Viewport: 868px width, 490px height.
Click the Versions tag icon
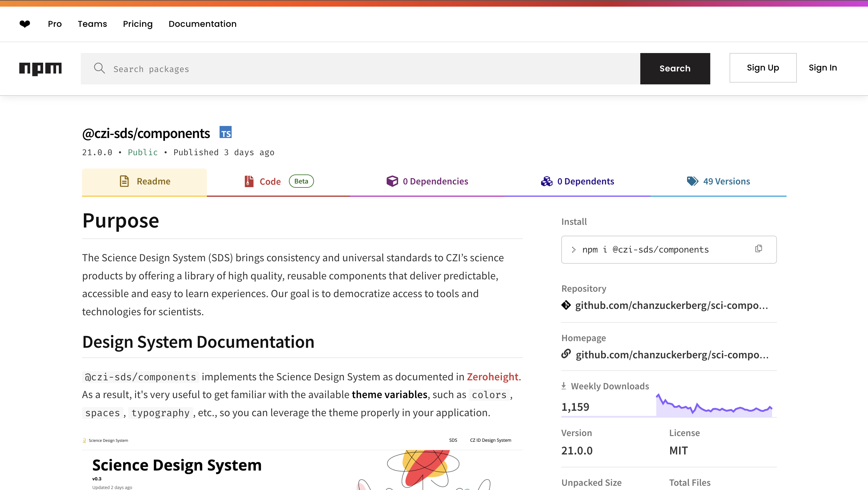[692, 181]
